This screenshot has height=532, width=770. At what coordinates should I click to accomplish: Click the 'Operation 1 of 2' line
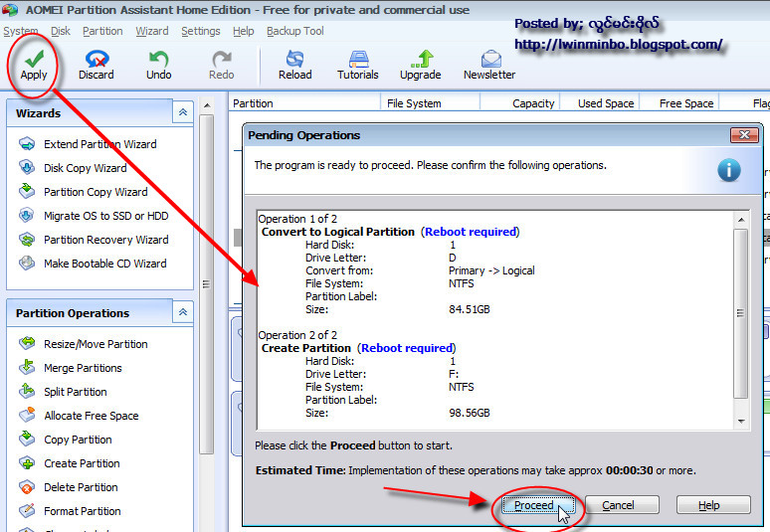tap(297, 219)
